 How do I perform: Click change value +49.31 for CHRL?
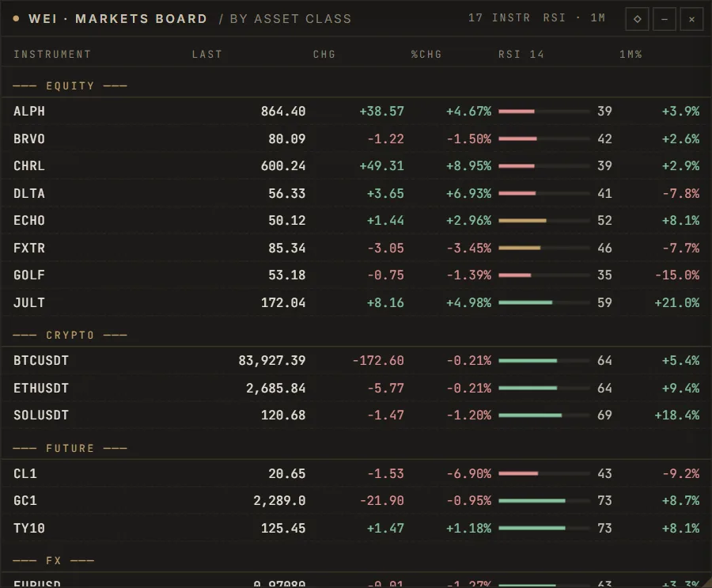tap(381, 166)
